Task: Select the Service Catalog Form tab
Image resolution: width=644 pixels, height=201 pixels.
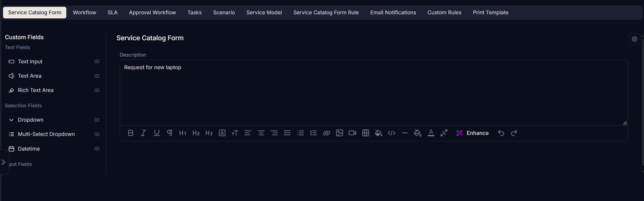Action: [x=35, y=13]
